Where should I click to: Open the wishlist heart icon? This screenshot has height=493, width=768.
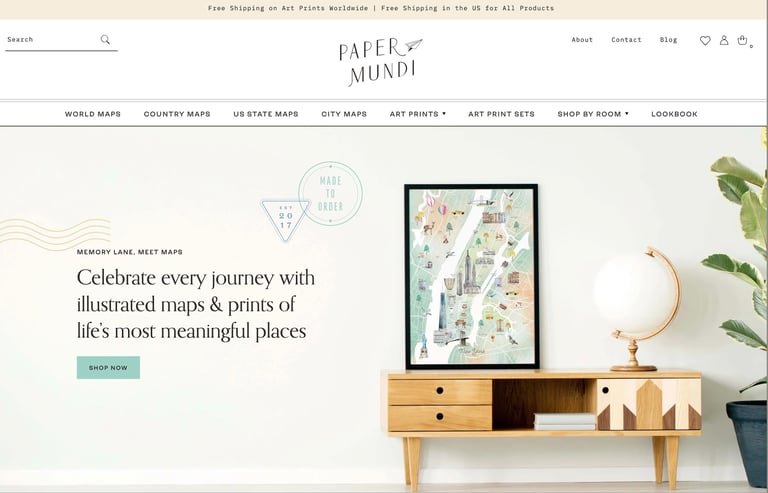point(705,41)
